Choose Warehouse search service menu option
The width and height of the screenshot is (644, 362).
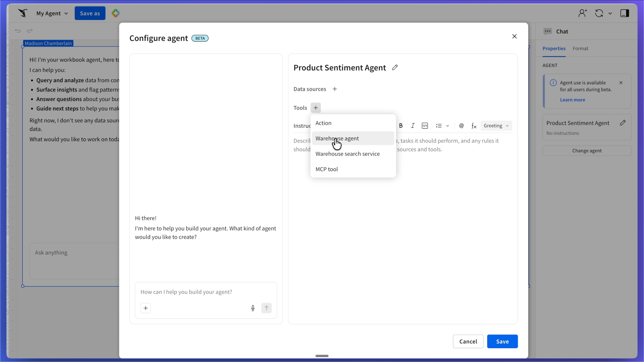point(353,154)
